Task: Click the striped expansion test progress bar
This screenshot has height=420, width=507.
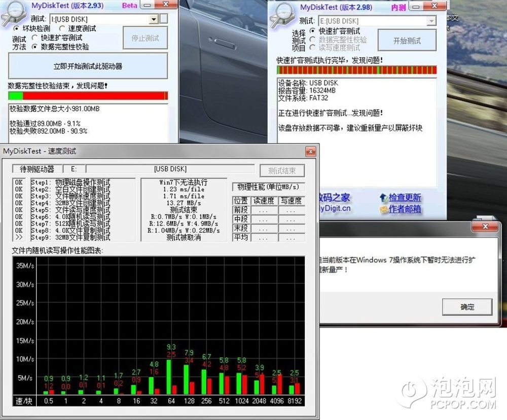Action: 356,70
